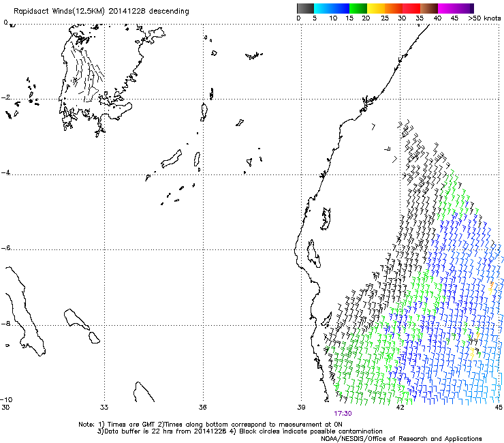Click the orange 25–30 knots legend segment
504x443 pixels.
[394, 8]
